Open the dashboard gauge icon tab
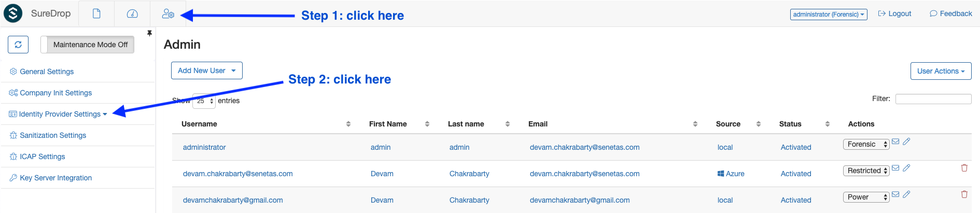 pos(132,14)
